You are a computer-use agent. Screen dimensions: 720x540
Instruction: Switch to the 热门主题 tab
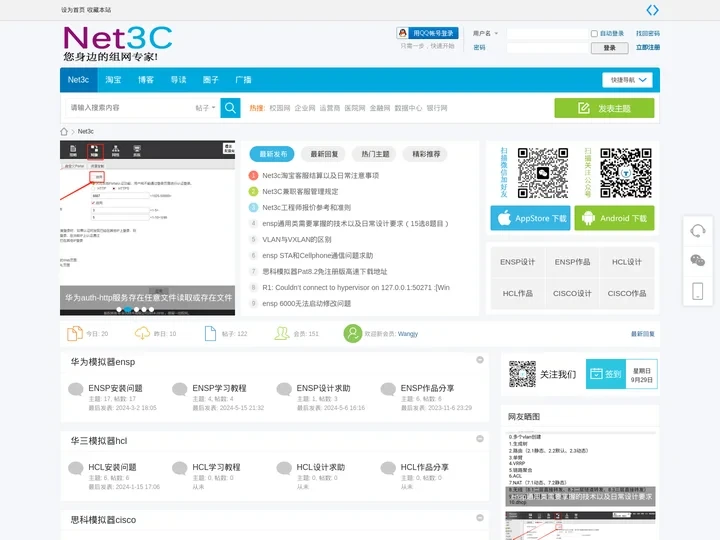click(375, 154)
